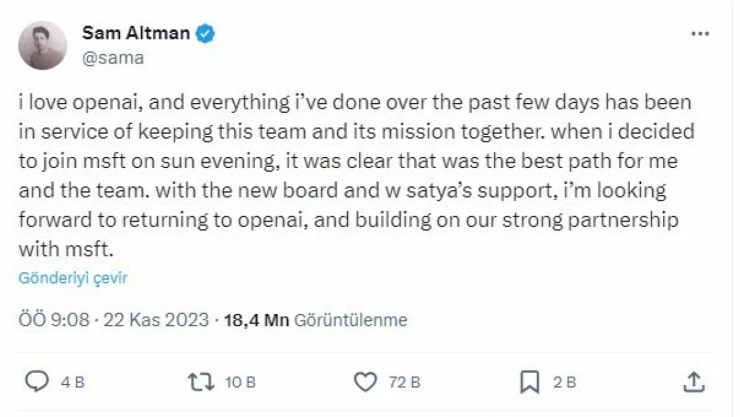Open the @sama handle link
Viewport: 740px width, 417px height.
112,57
